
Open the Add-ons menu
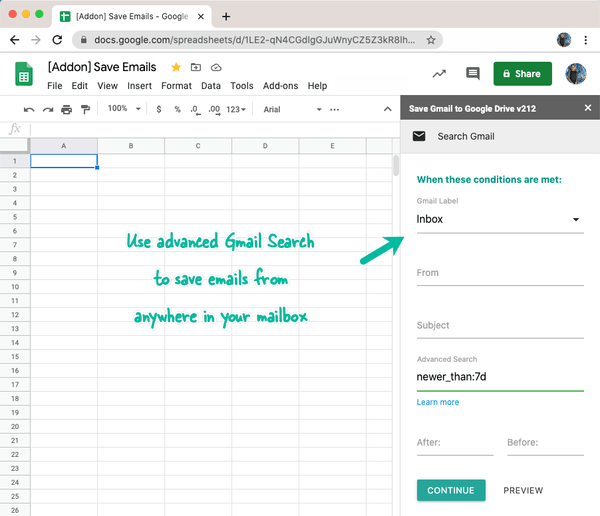[280, 86]
